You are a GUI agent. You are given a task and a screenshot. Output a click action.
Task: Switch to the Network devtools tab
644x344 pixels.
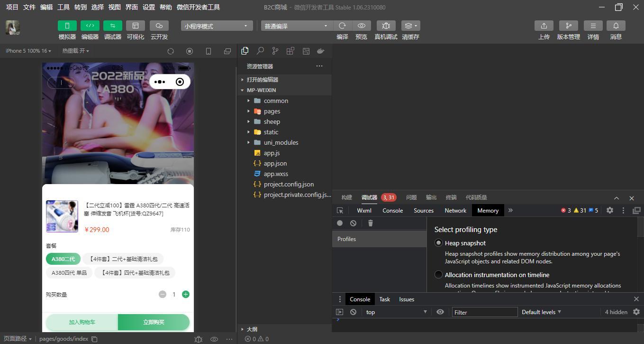455,210
